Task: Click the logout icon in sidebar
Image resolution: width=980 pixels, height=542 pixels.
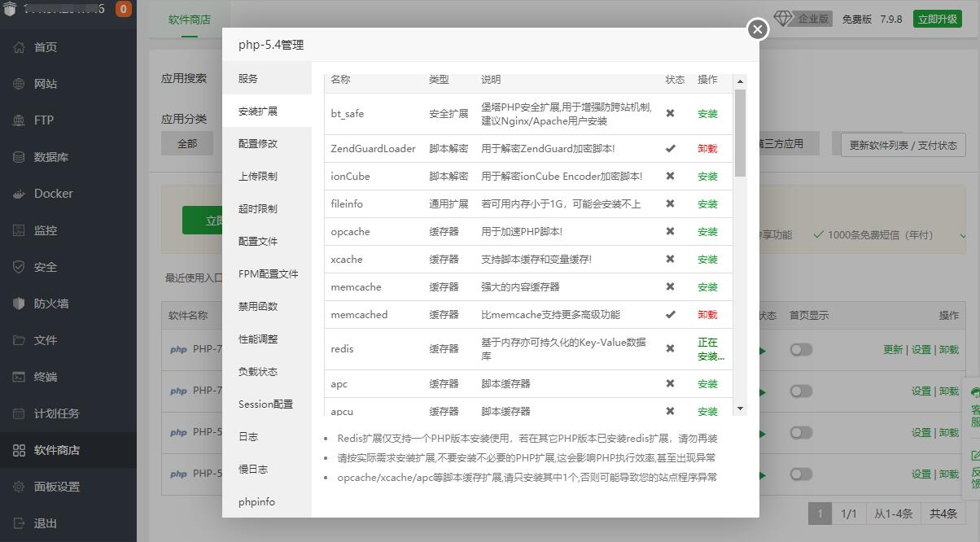Action: coord(19,523)
